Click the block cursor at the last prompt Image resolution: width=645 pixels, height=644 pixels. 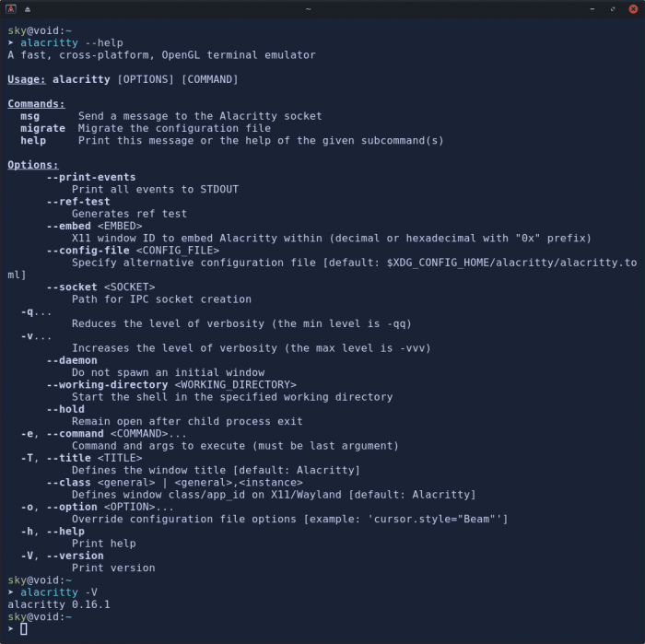point(24,628)
